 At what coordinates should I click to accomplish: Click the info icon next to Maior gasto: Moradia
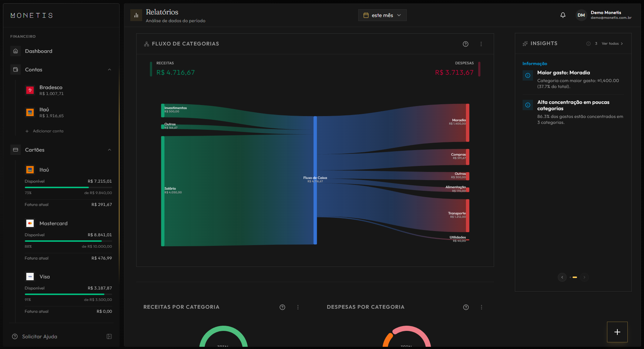pyautogui.click(x=527, y=75)
